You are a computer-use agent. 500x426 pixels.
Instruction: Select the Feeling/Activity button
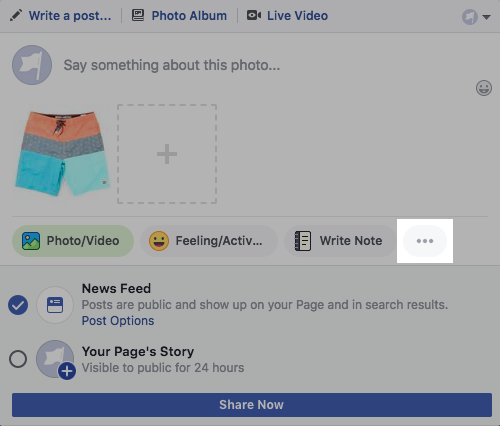pos(209,241)
